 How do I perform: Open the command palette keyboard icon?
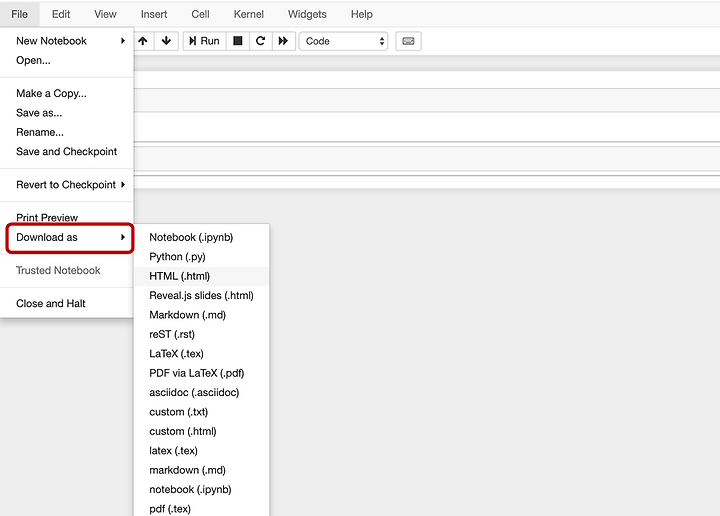point(408,41)
